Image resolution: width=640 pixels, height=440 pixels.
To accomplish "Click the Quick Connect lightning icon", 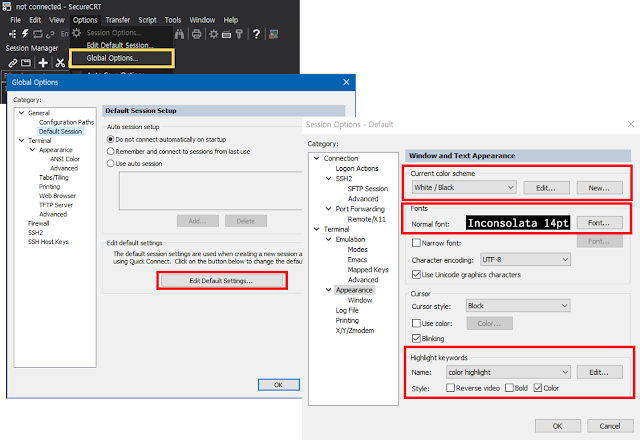I will 25,34.
